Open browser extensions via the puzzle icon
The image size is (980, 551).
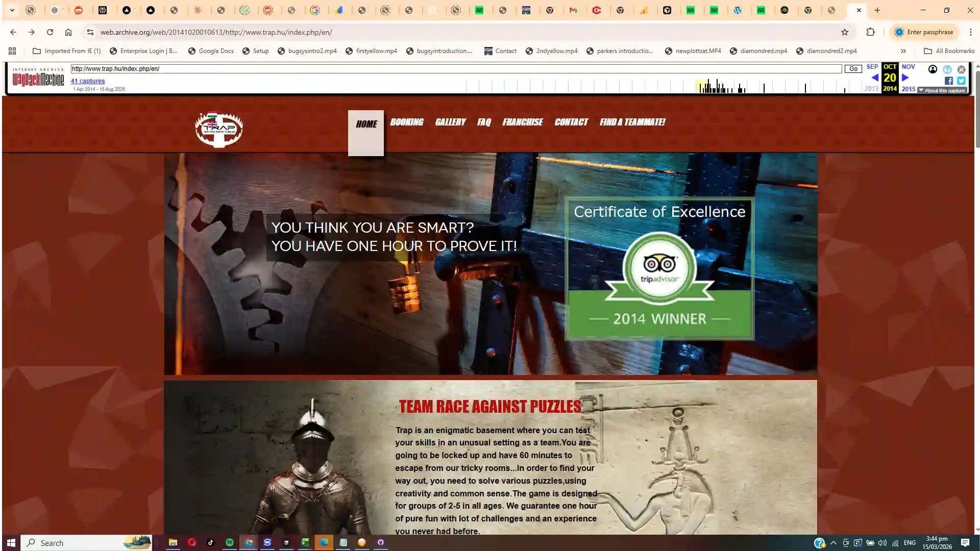pyautogui.click(x=870, y=32)
